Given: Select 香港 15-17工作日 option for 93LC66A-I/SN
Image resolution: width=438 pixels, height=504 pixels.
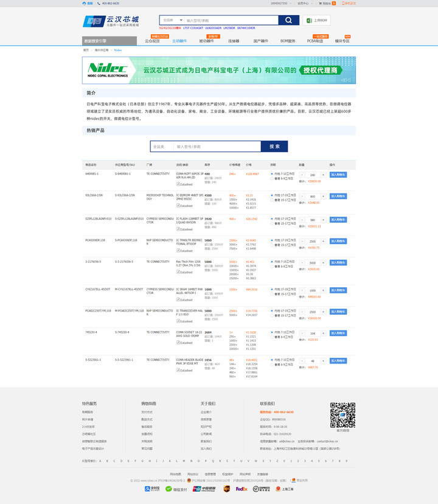Looking at the screenshot, I should [x=272, y=200].
